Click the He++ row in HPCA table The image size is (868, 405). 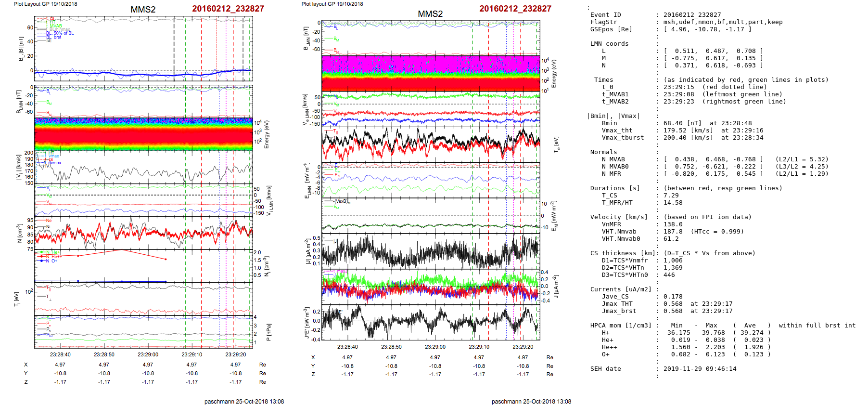pyautogui.click(x=609, y=347)
